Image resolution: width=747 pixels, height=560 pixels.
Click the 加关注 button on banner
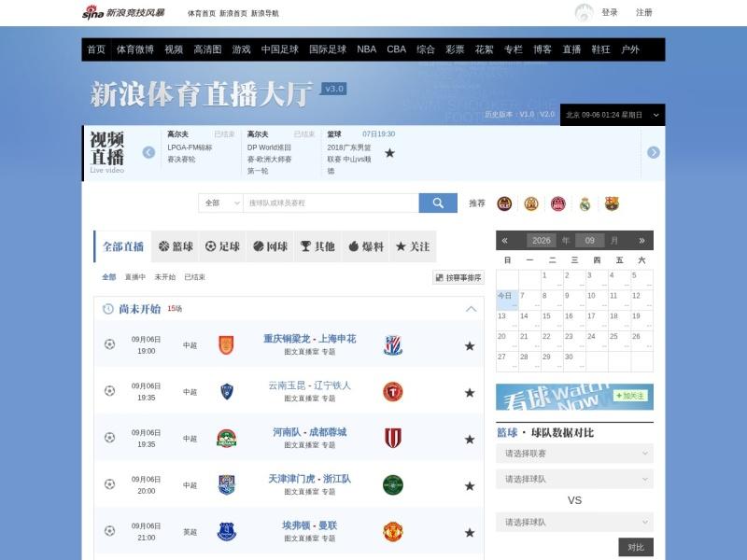(x=630, y=396)
